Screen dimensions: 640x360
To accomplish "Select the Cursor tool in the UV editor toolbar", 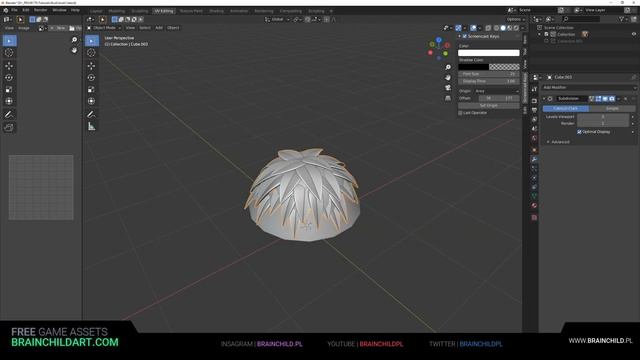I will pyautogui.click(x=9, y=53).
